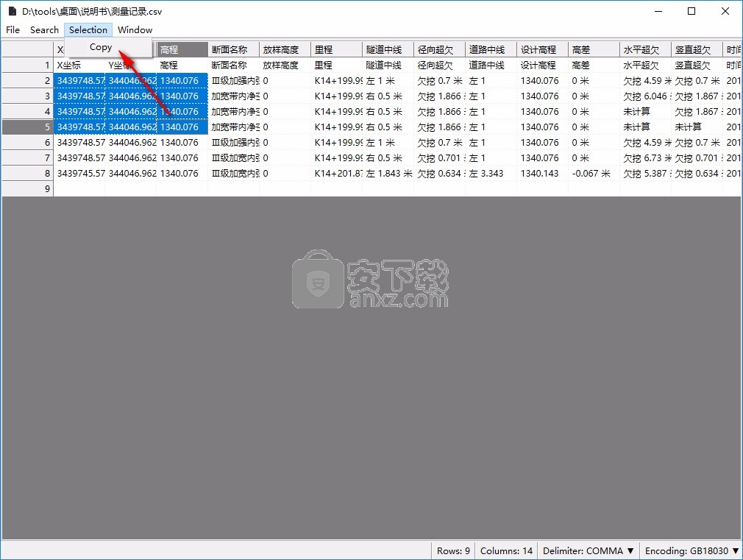Open the File menu
This screenshot has height=560, width=743.
point(13,30)
